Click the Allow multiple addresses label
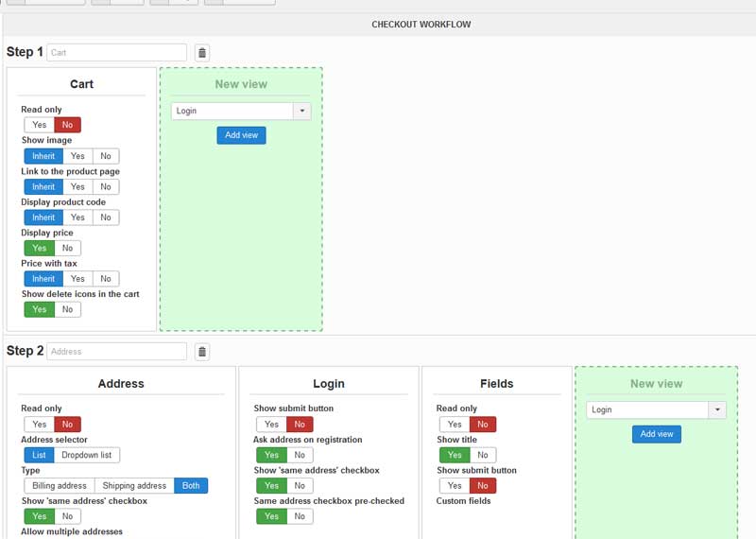Viewport: 756px width, 539px height. click(x=72, y=531)
